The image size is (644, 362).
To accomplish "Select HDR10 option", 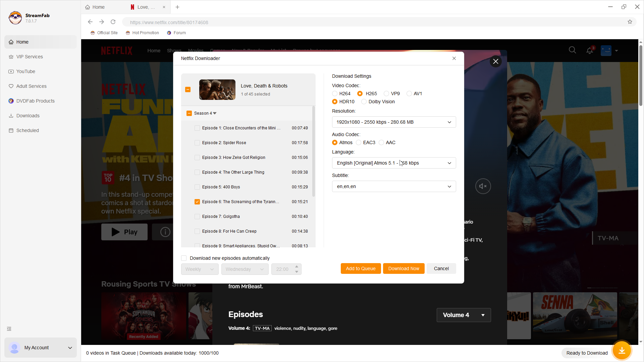I will [335, 102].
